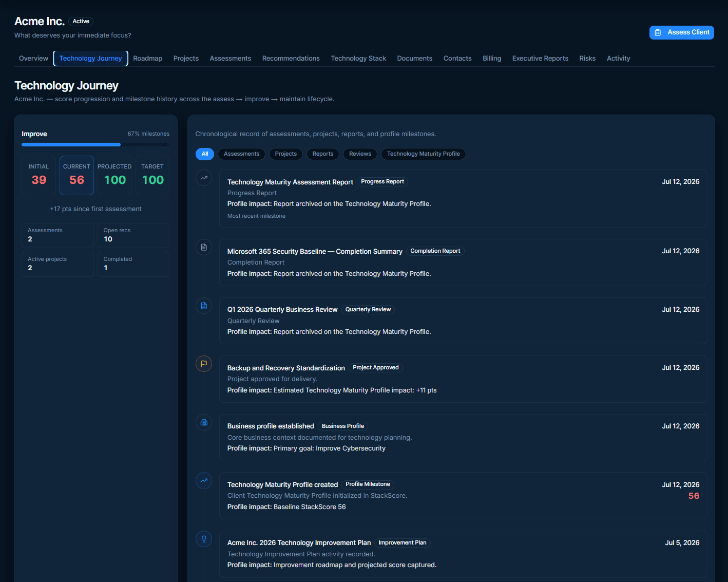Screen dimensions: 728x582
Task: Select the INITIAL score card showing 39
Action: (39, 175)
